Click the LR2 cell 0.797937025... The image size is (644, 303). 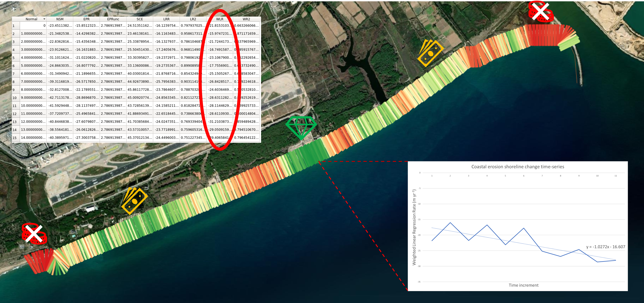(x=193, y=26)
